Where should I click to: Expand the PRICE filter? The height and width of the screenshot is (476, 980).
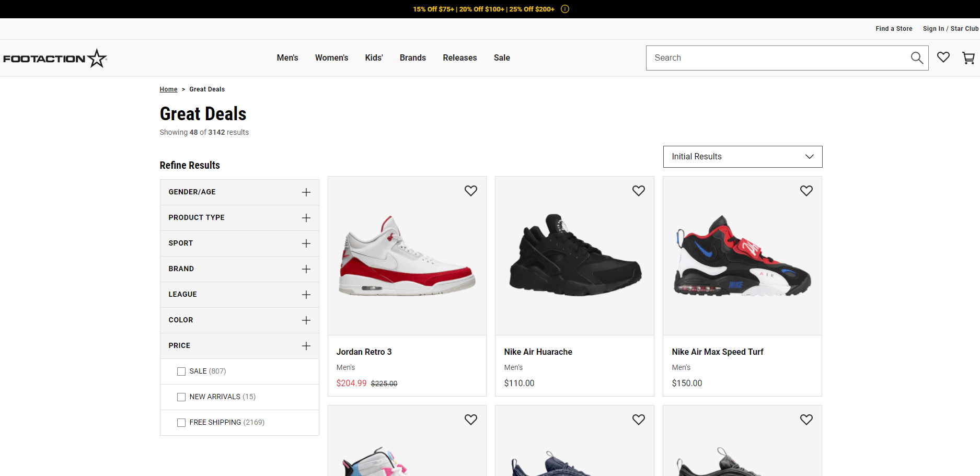pos(239,346)
